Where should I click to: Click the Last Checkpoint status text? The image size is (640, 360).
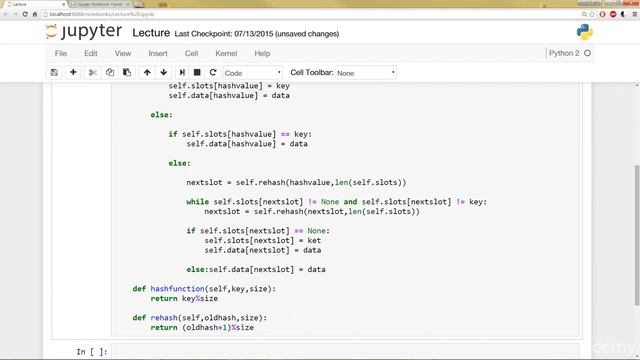[257, 34]
